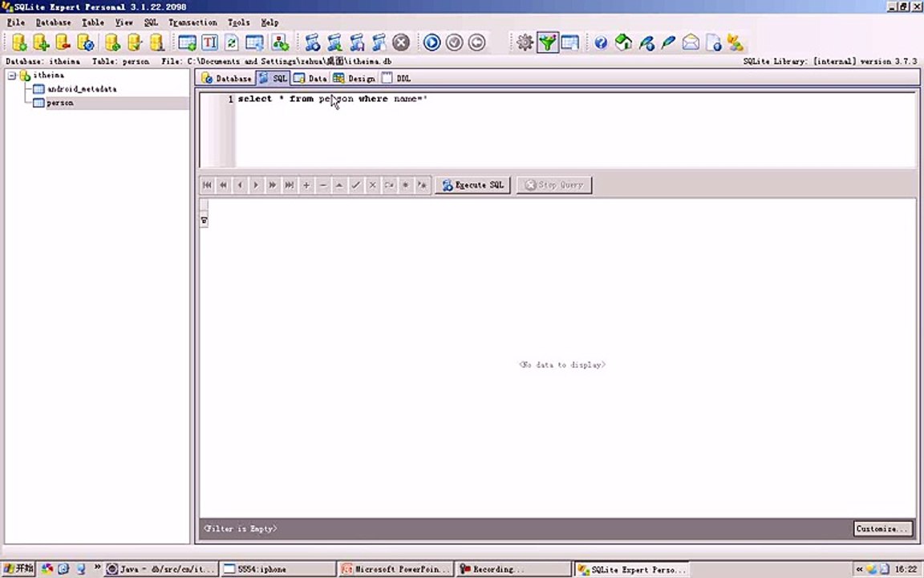924x578 pixels.
Task: Click the small grid indicator box below navigator
Action: (204, 221)
